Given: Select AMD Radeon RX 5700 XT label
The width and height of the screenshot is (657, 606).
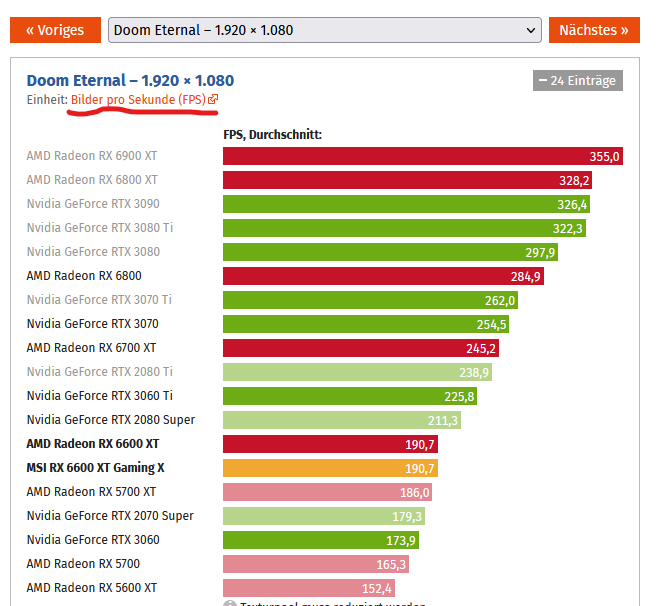Looking at the screenshot, I should (x=91, y=492).
